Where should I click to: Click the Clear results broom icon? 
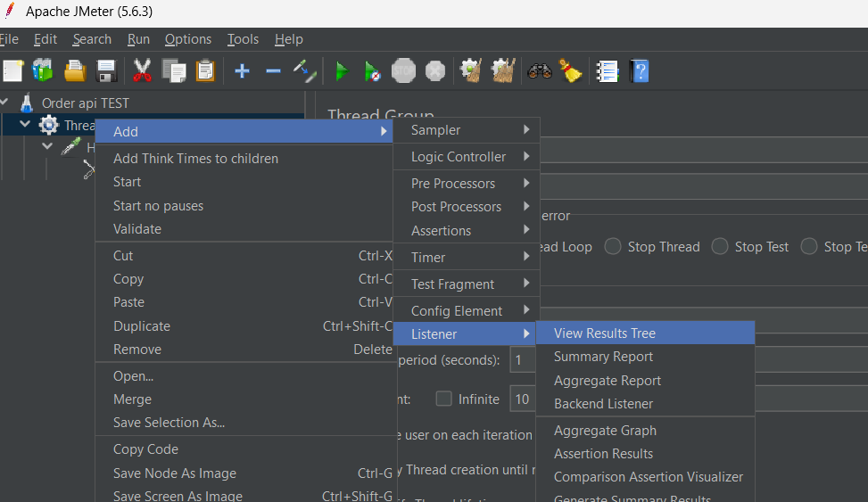click(471, 70)
